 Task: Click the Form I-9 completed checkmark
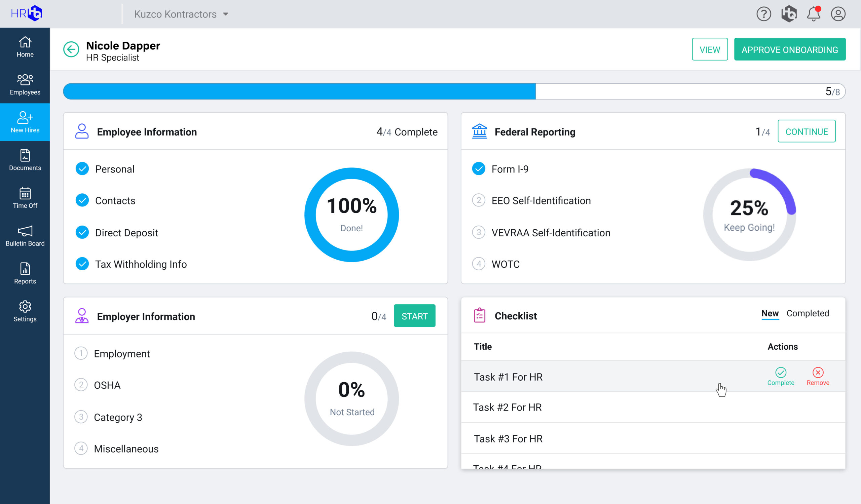(478, 168)
